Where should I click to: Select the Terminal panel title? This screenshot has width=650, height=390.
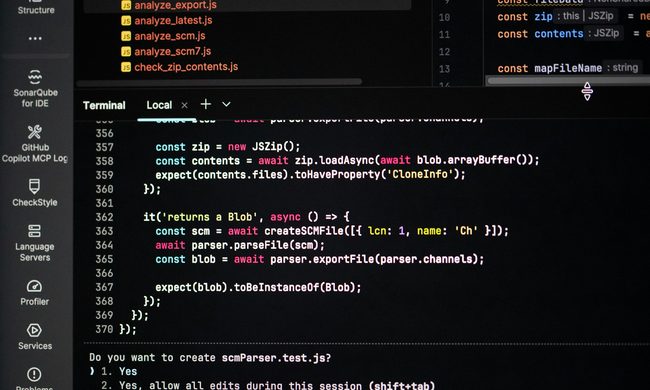click(104, 105)
